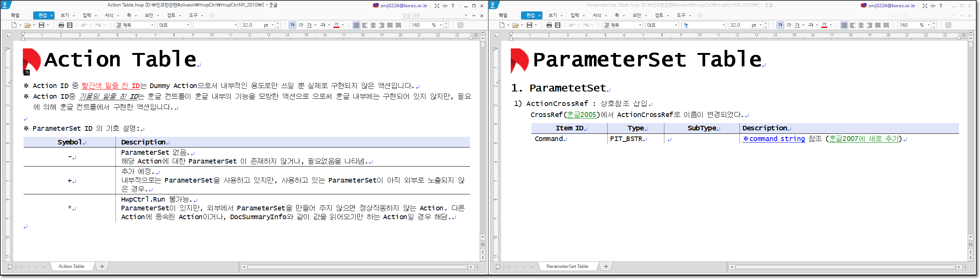Click the New document icon in ParameterSet Table window
980x279 pixels.
(502, 25)
